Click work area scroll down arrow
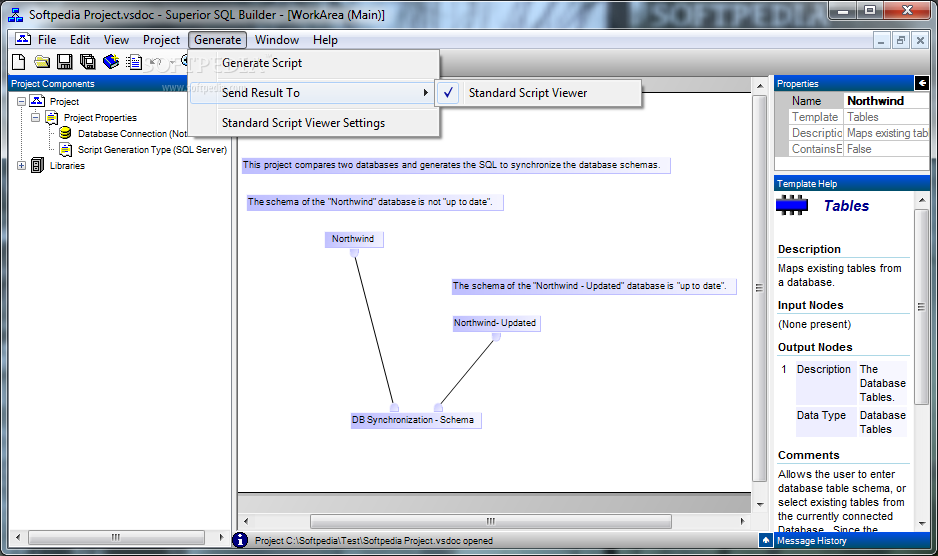This screenshot has height=556, width=938. [760, 505]
